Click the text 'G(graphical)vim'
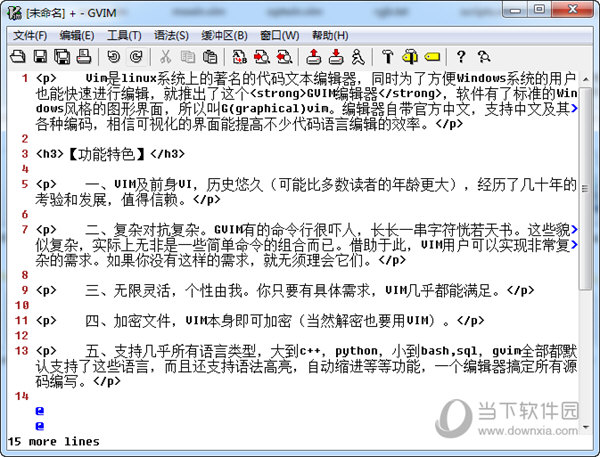600x457 pixels. pyautogui.click(x=275, y=109)
